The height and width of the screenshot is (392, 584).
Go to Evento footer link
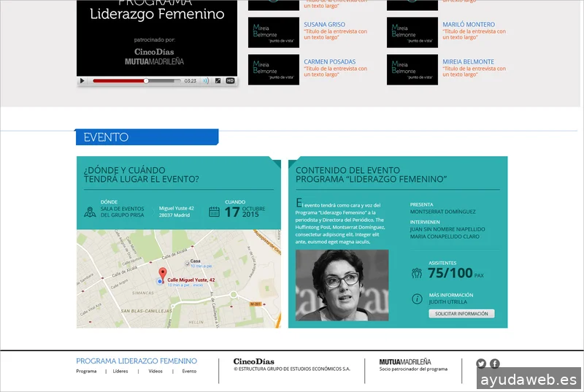coord(189,371)
